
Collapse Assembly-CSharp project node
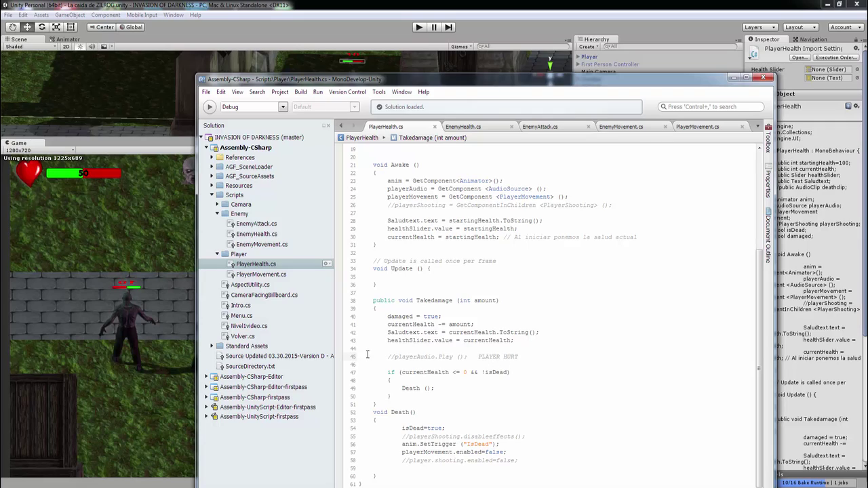[x=207, y=148]
